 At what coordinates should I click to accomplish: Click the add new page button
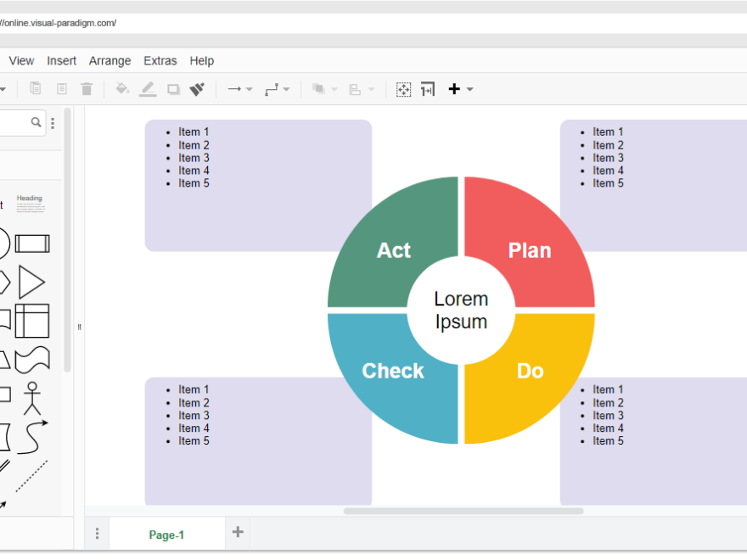(x=237, y=533)
